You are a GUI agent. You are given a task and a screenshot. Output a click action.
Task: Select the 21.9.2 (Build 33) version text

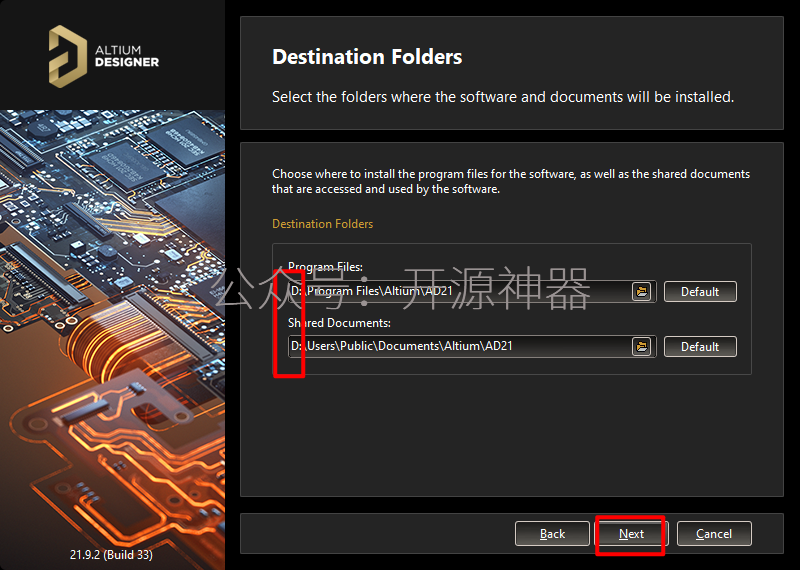click(x=111, y=554)
